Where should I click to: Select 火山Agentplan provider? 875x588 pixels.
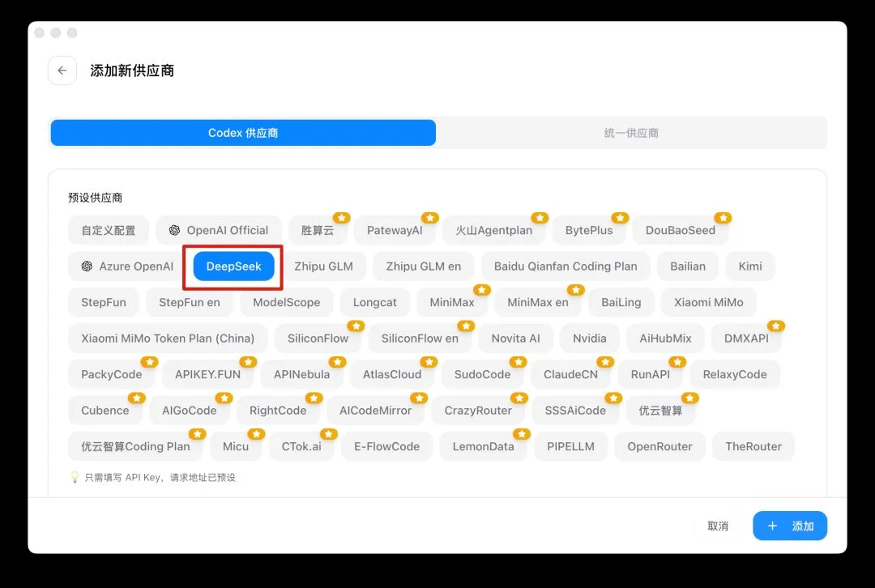point(493,230)
